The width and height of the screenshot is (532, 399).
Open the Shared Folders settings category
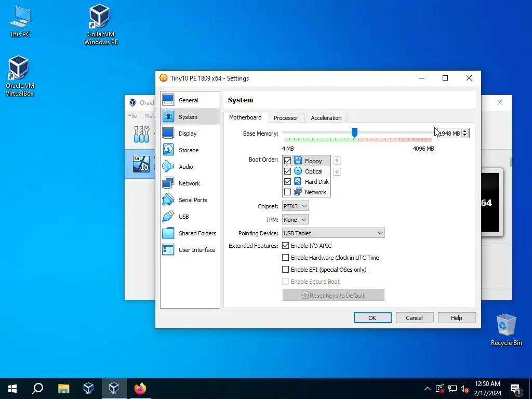190,233
